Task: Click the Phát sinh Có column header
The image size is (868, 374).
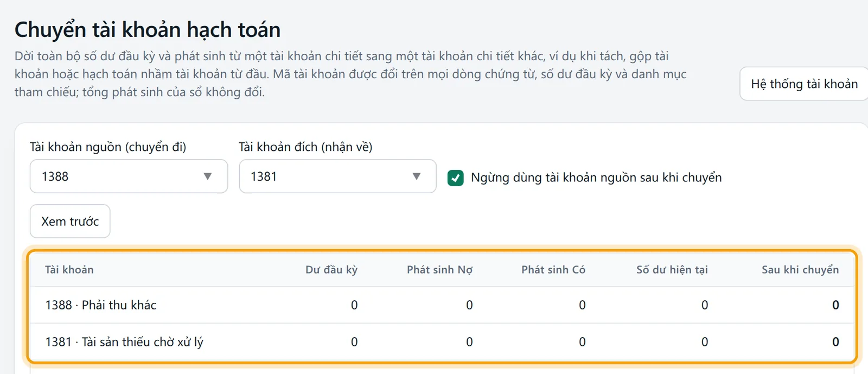Action: (x=553, y=270)
